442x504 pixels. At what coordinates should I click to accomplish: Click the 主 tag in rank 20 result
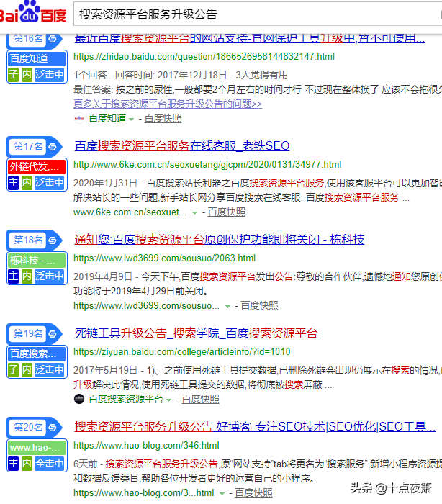click(x=14, y=463)
